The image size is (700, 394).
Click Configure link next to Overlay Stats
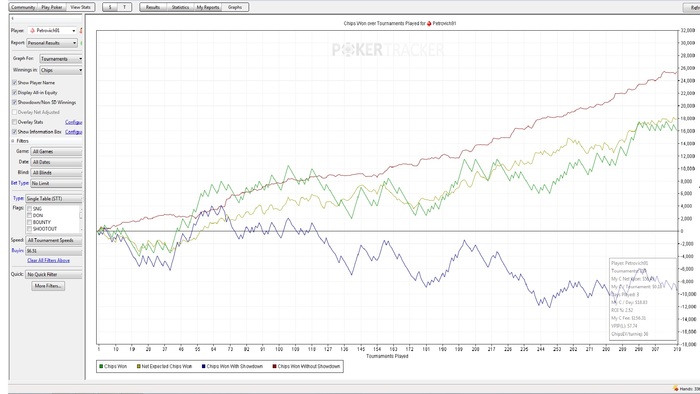click(74, 122)
